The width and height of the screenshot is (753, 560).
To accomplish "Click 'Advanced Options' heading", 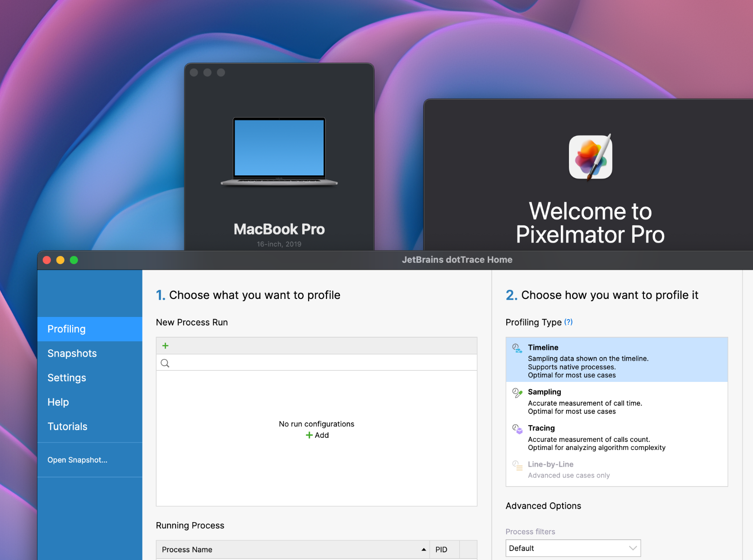I will (543, 506).
